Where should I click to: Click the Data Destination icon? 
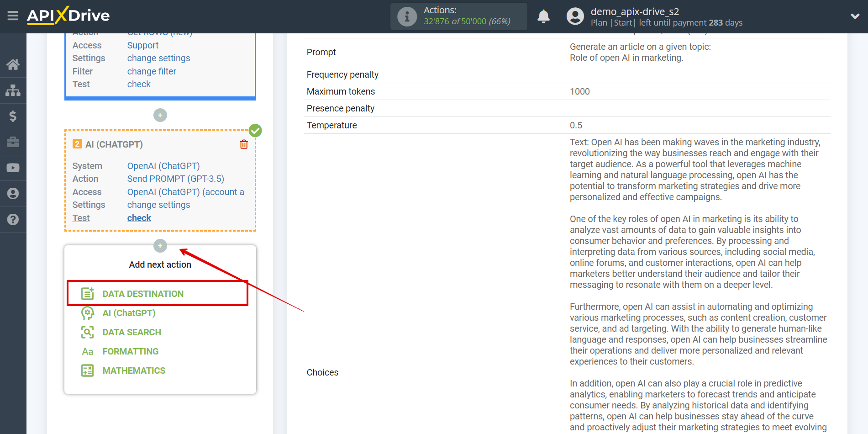[x=88, y=294]
